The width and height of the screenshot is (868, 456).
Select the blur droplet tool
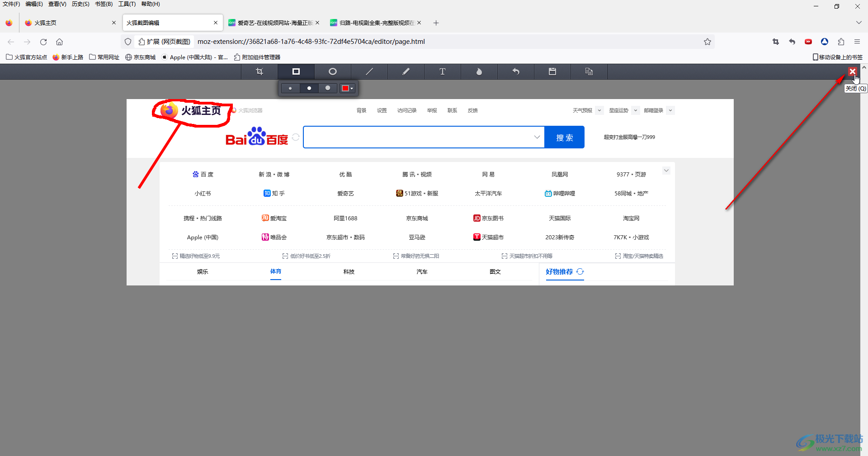[479, 71]
